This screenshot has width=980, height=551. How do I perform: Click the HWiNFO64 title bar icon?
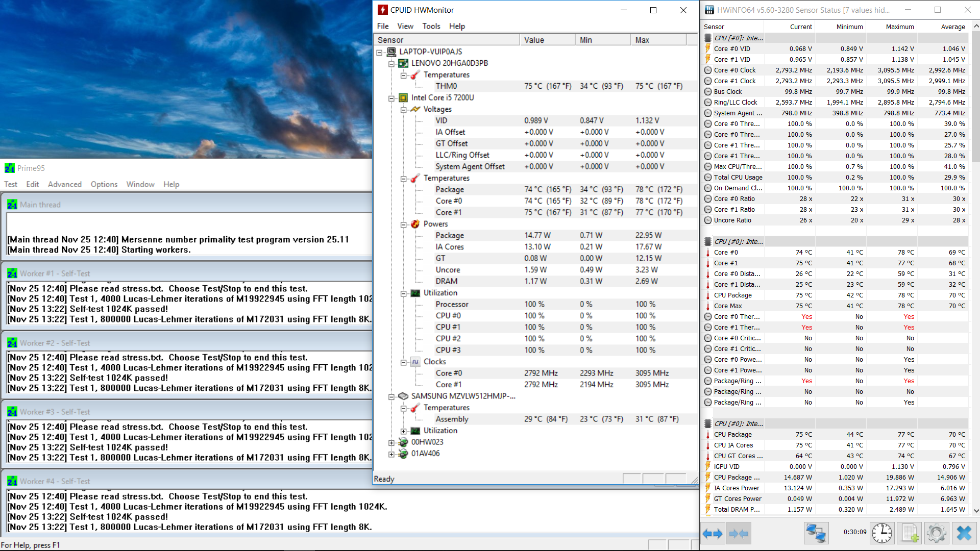(x=709, y=10)
